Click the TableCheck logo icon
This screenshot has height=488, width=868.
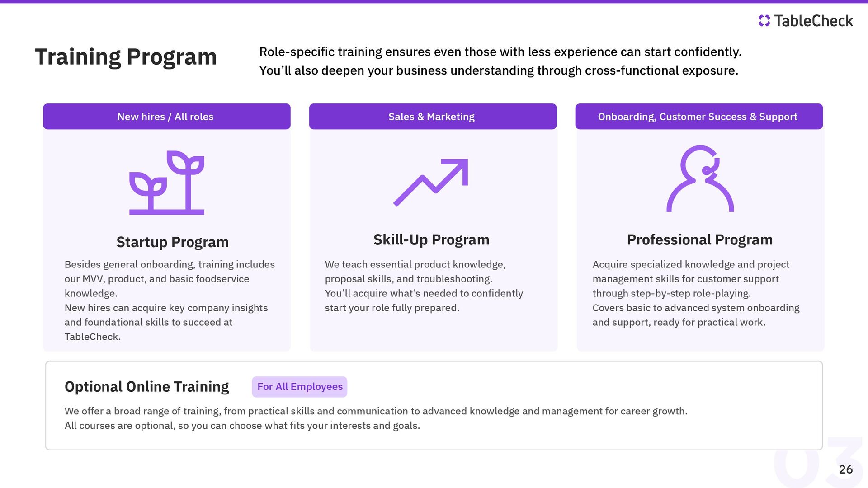click(x=764, y=21)
